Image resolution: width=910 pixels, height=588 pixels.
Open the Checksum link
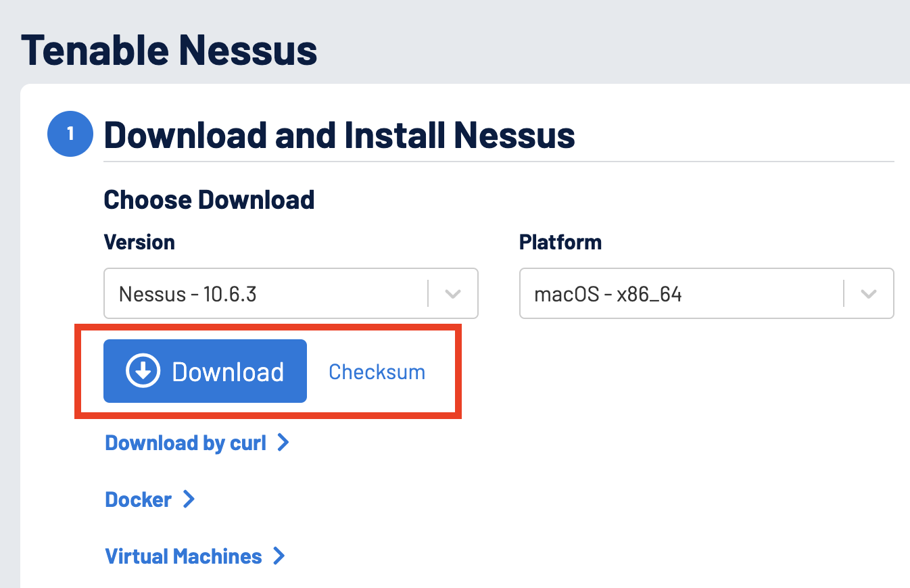(x=377, y=372)
